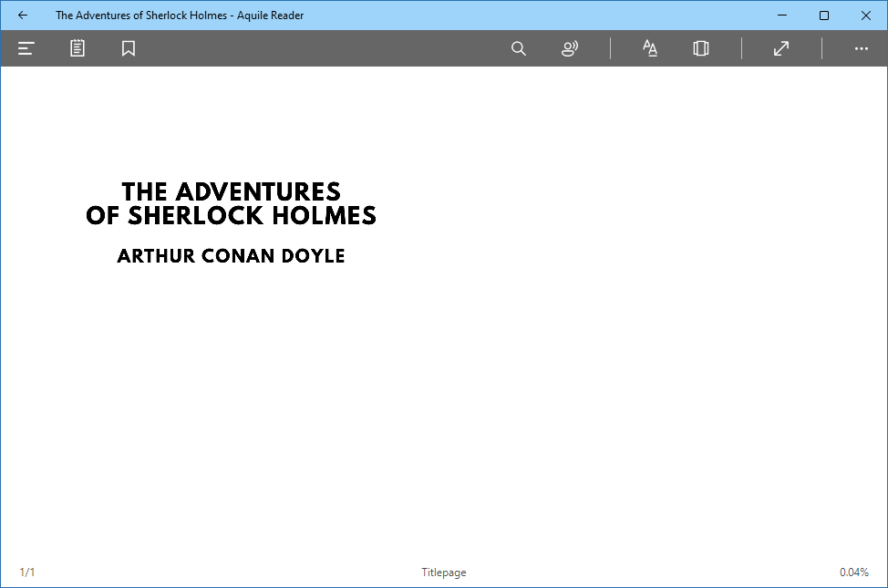Image resolution: width=888 pixels, height=588 pixels.
Task: Go back using the arrow in the title bar
Action: [x=23, y=15]
